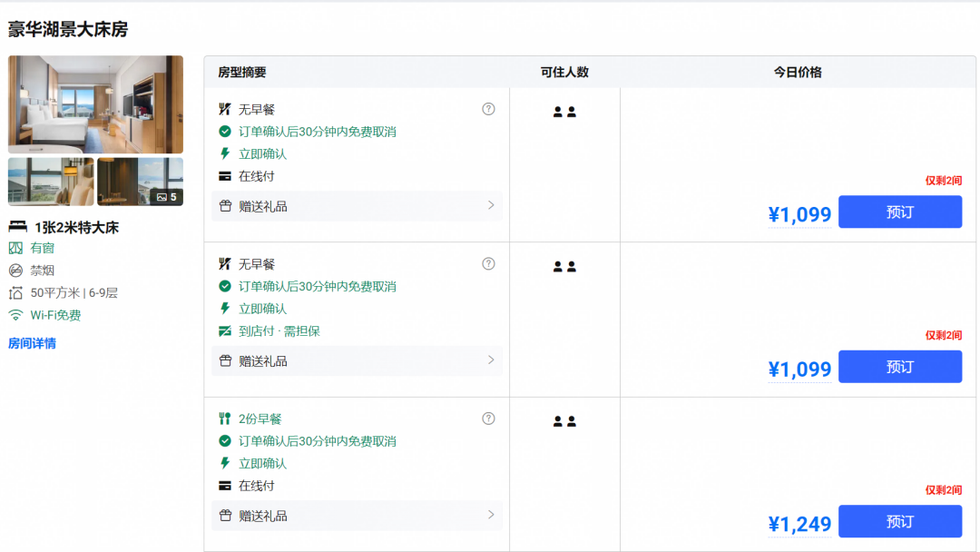Expand 赠送礼品 arrow in the 2份早餐 row
980x552 pixels.
pyautogui.click(x=491, y=515)
